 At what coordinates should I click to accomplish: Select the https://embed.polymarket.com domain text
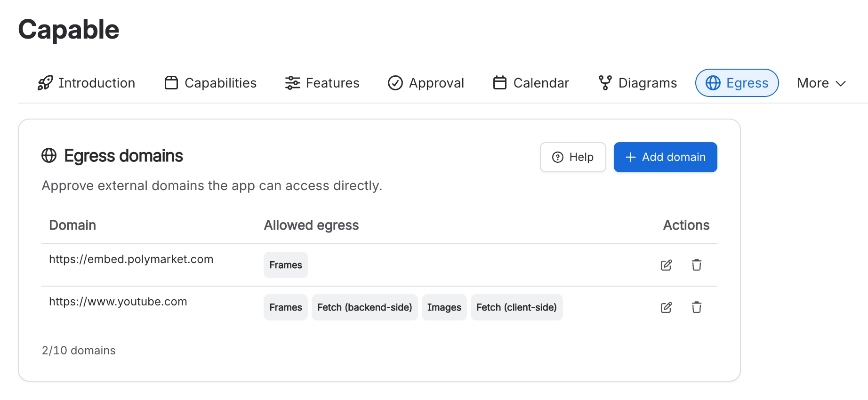(131, 259)
